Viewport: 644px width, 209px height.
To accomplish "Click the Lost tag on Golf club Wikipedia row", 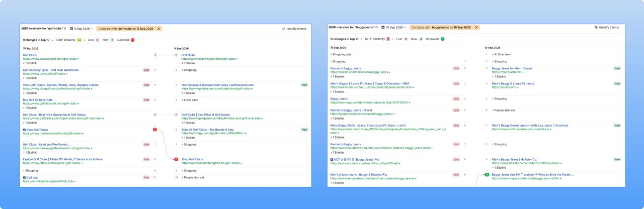I will [146, 177].
